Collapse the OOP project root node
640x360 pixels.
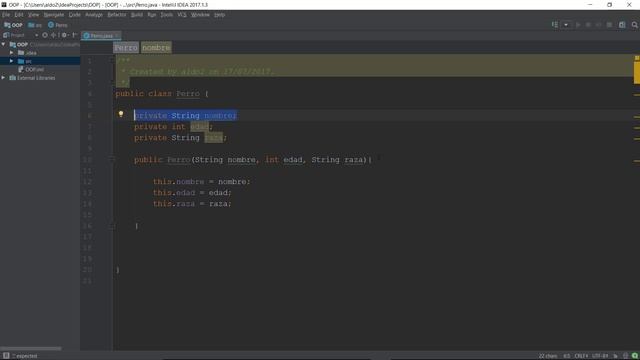pos(4,44)
